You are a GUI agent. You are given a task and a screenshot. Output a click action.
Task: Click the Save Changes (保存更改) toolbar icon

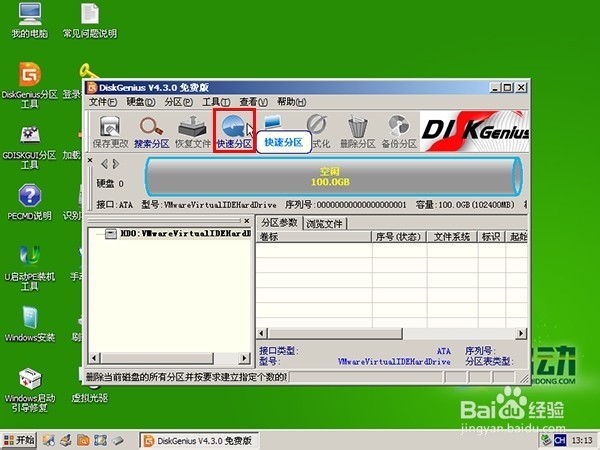(110, 132)
